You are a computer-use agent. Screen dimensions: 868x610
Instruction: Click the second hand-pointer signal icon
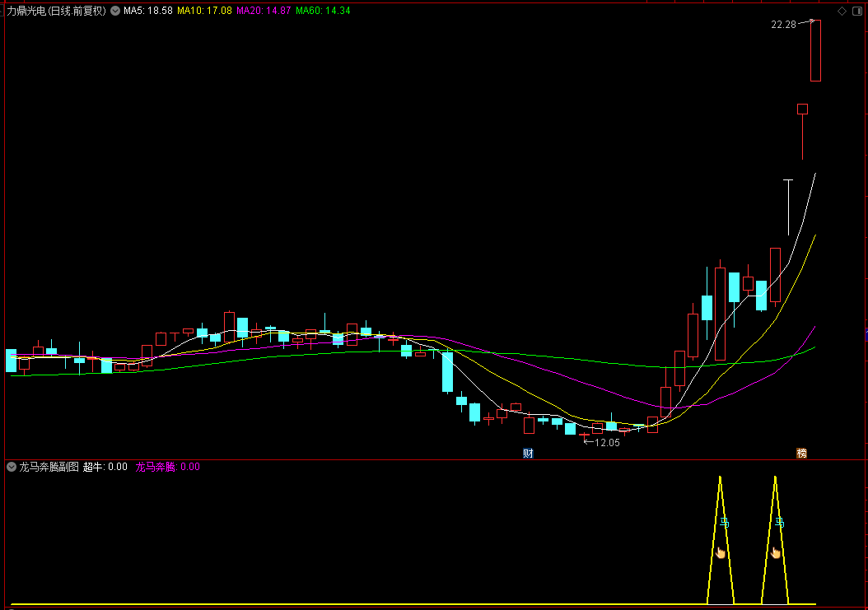pos(775,552)
